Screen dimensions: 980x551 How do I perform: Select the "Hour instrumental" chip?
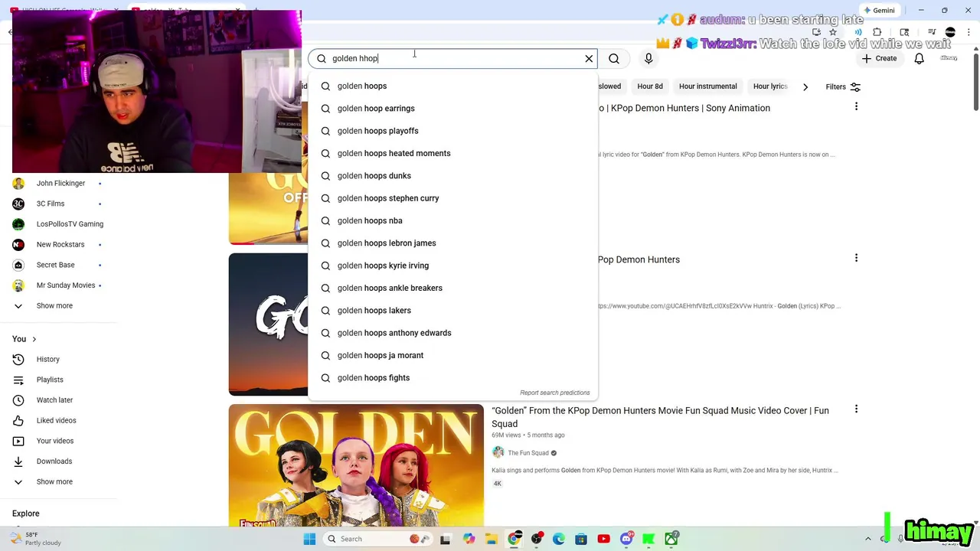pyautogui.click(x=707, y=86)
